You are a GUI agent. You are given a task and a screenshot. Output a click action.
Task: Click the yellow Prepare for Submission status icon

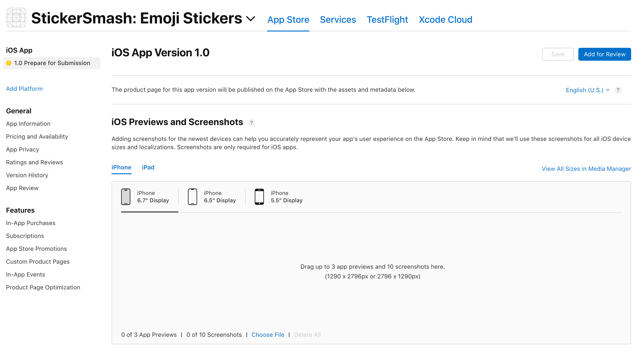[9, 63]
